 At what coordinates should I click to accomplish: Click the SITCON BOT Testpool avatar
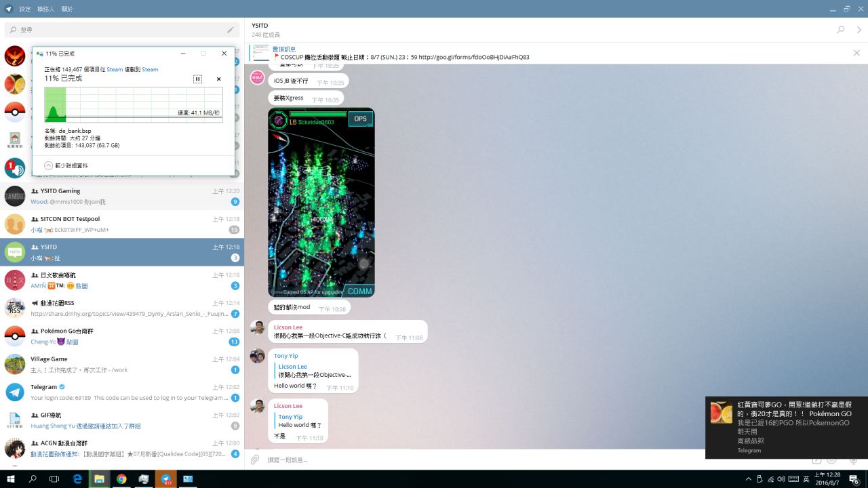(15, 224)
